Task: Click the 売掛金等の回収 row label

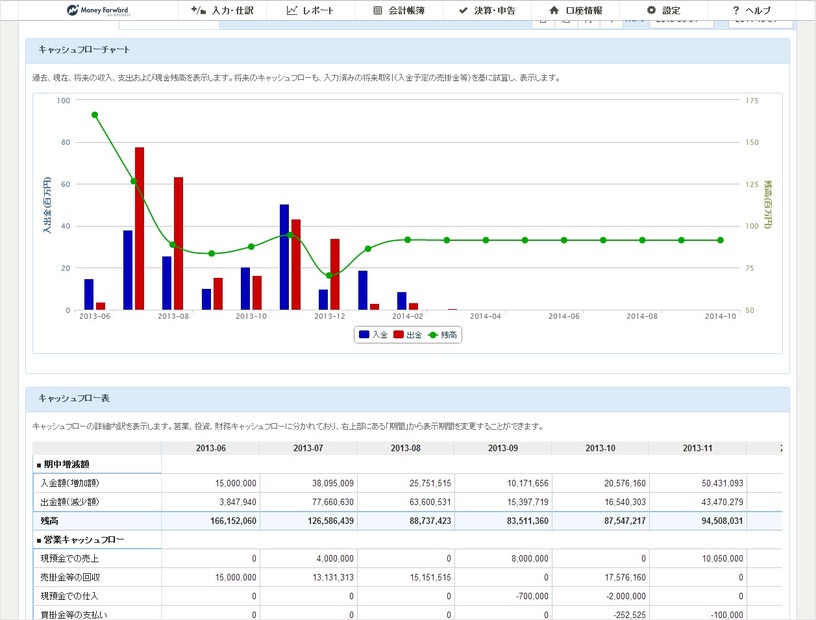Action: point(70,577)
